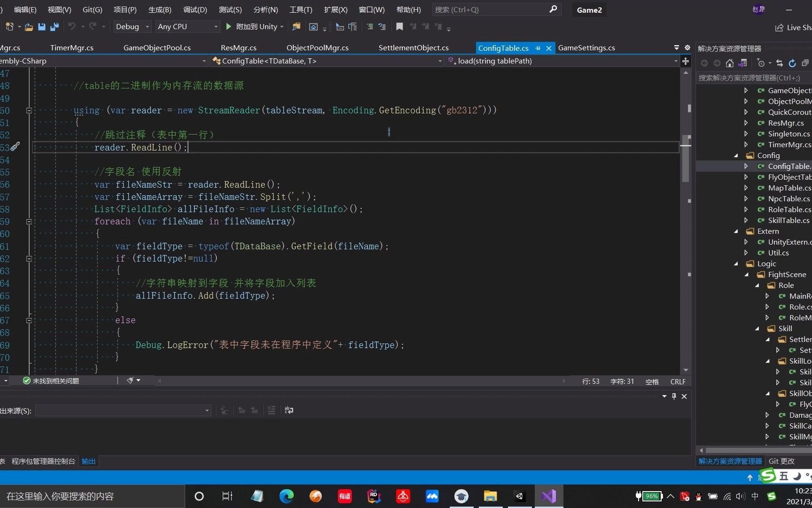
Task: Switch to the GameSettings.cs tab
Action: click(586, 48)
